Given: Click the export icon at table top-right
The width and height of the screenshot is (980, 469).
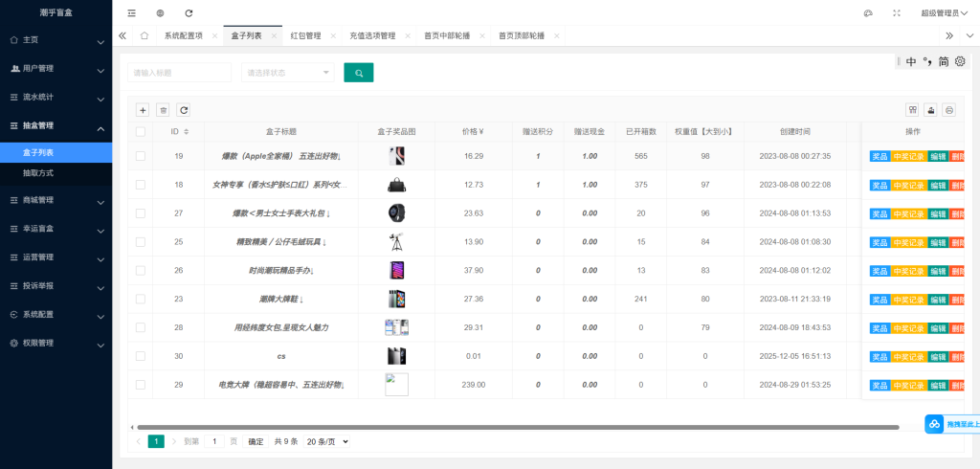Looking at the screenshot, I should click(x=930, y=110).
